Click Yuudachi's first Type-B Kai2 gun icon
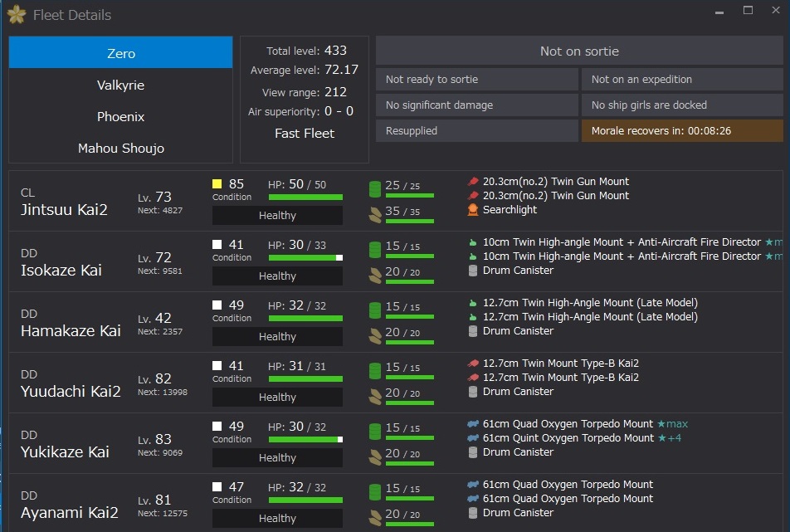Screen dimensions: 790x532 (473, 364)
